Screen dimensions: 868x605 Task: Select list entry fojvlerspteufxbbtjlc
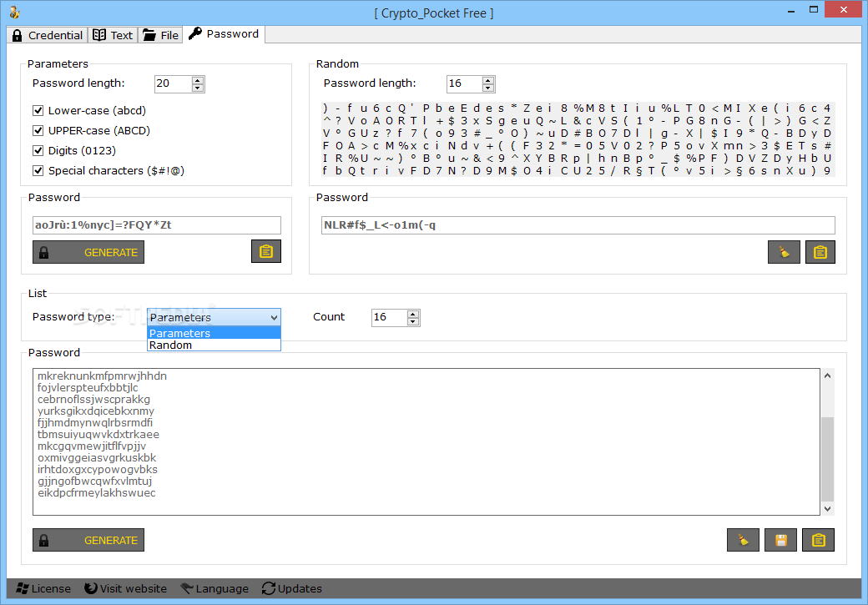pyautogui.click(x=88, y=387)
